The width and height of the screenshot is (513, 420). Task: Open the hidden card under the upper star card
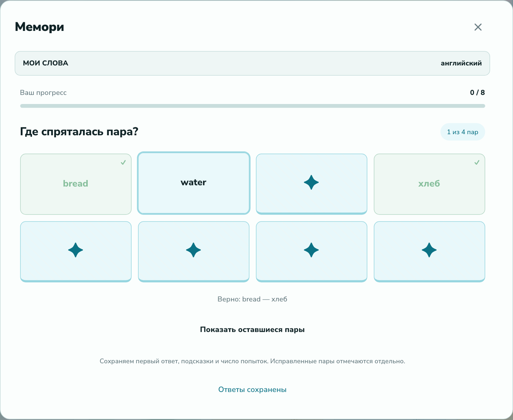point(311,252)
